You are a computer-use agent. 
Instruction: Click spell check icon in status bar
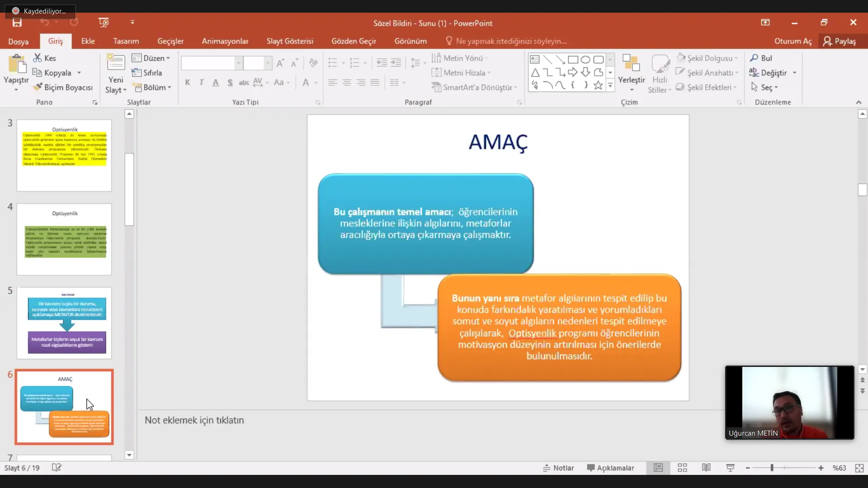point(57,468)
